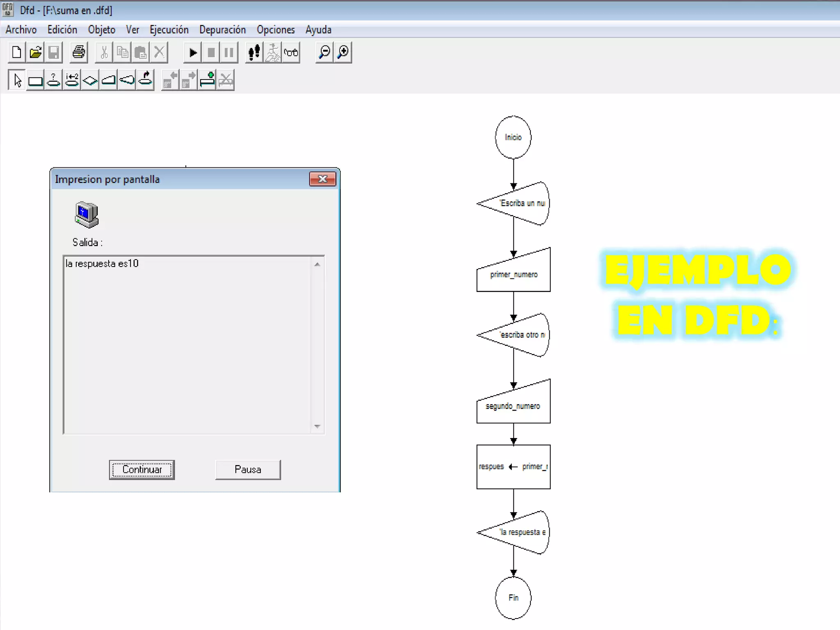This screenshot has width=840, height=630.
Task: Select the assignment rectangle tool
Action: tap(35, 80)
